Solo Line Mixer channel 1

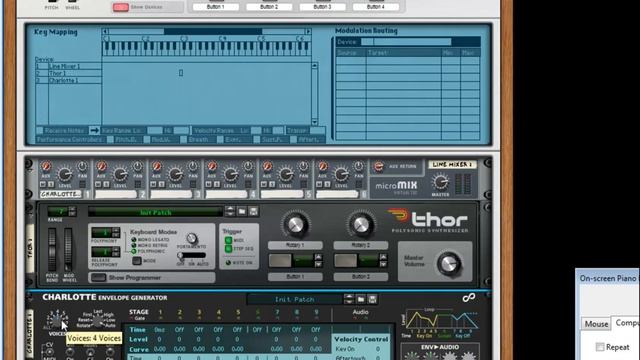point(51,184)
